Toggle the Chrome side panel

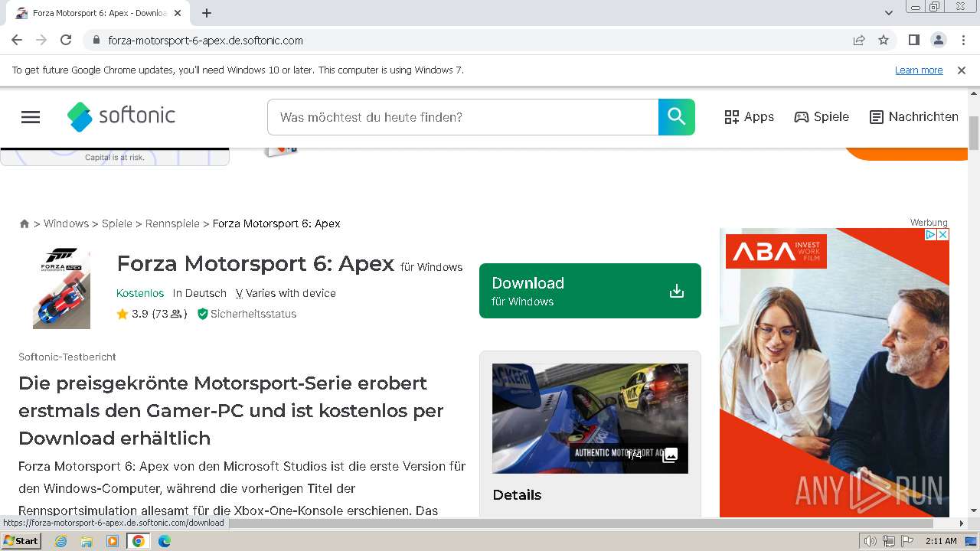pyautogui.click(x=914, y=40)
